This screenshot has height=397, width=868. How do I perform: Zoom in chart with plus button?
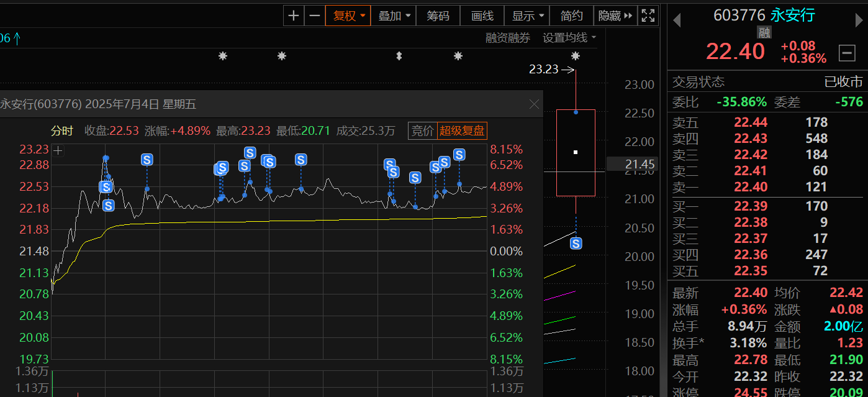click(294, 16)
